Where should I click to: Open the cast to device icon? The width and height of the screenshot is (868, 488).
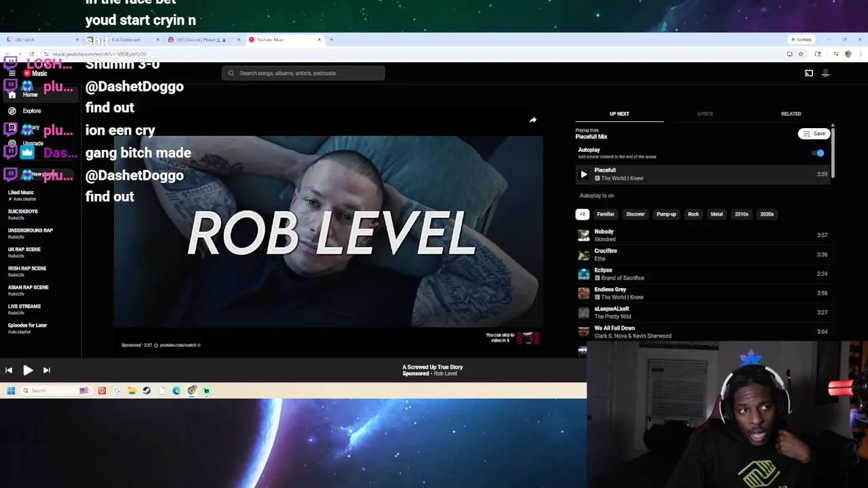(808, 73)
